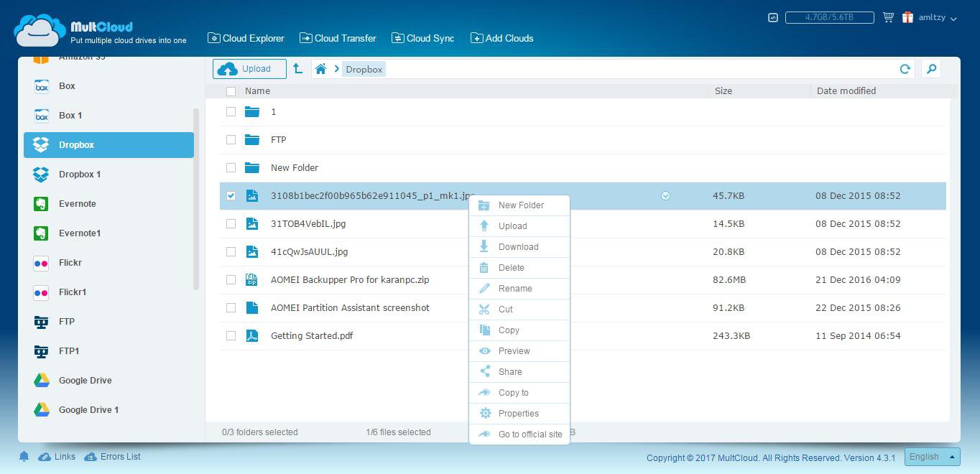Select Google Drive in cloud list

[x=85, y=381]
